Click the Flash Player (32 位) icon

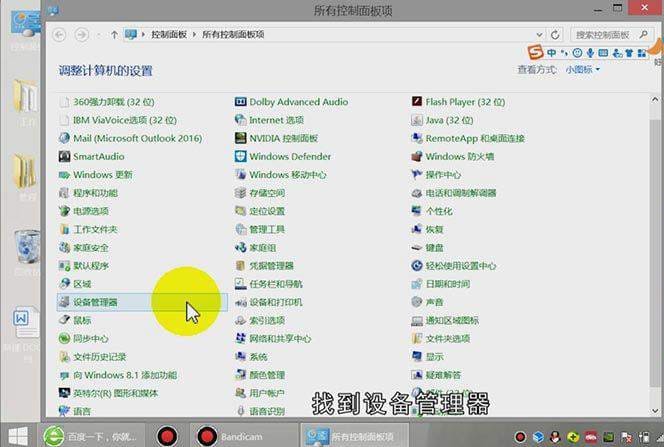point(417,101)
